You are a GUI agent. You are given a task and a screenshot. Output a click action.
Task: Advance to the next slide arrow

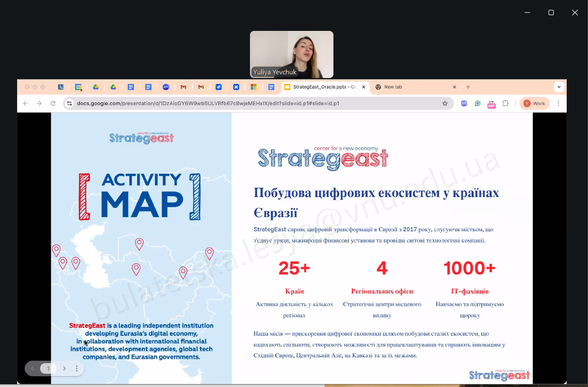pyautogui.click(x=64, y=368)
